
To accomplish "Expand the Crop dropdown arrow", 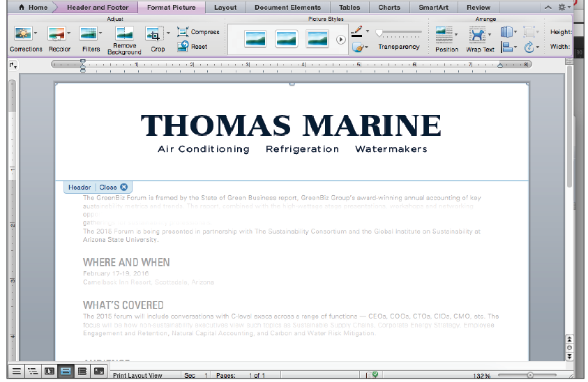I will pos(168,33).
